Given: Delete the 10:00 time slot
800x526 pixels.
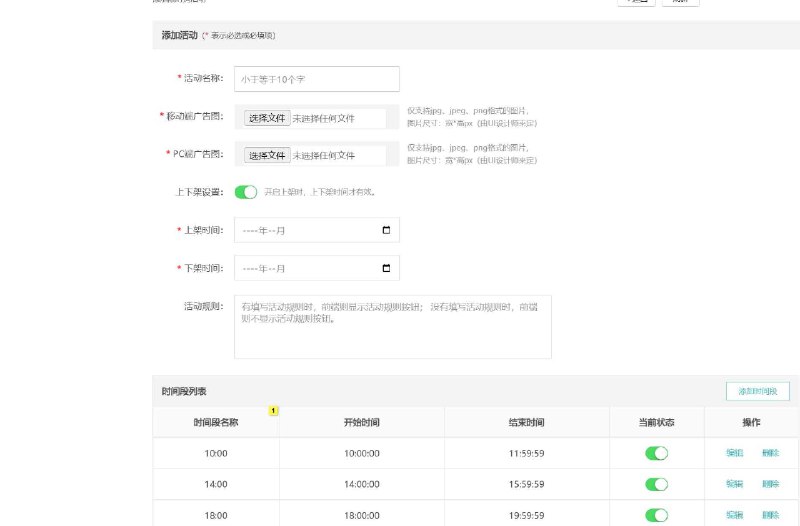Looking at the screenshot, I should coord(770,453).
